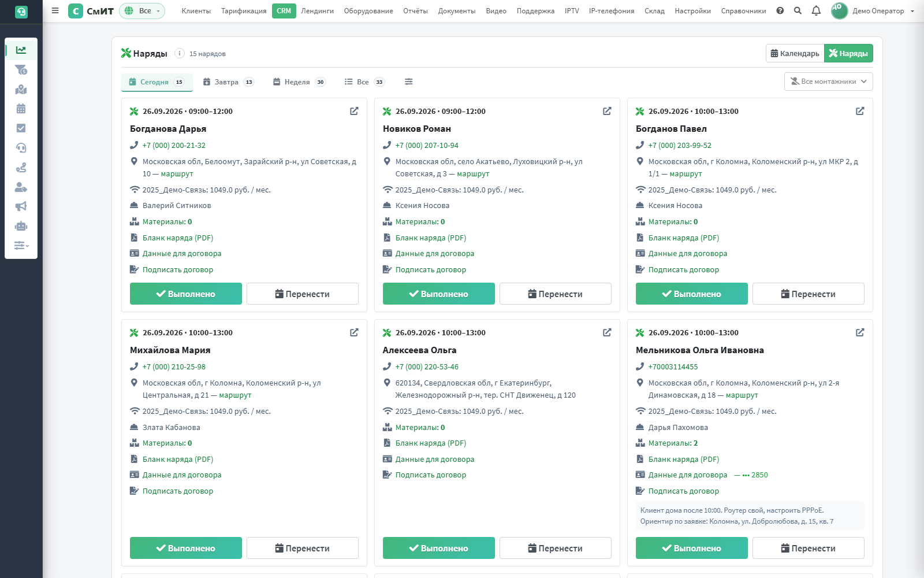Switch to the Наряды view toggle

point(848,53)
